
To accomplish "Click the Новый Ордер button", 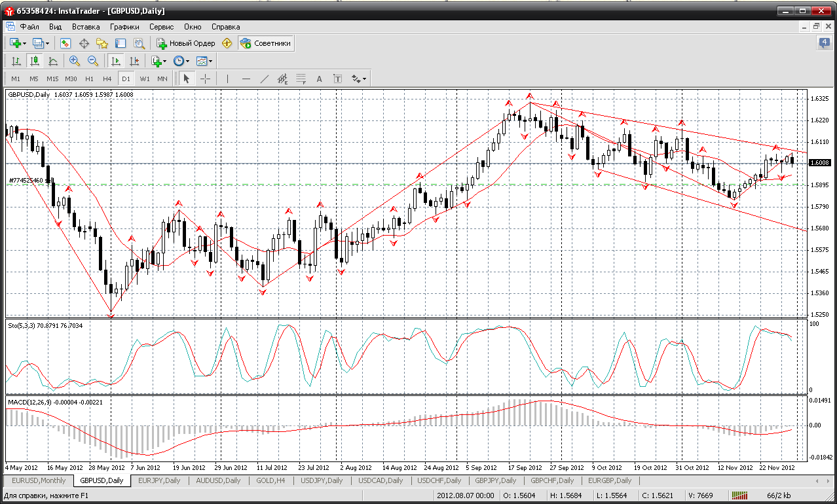I will [x=186, y=43].
